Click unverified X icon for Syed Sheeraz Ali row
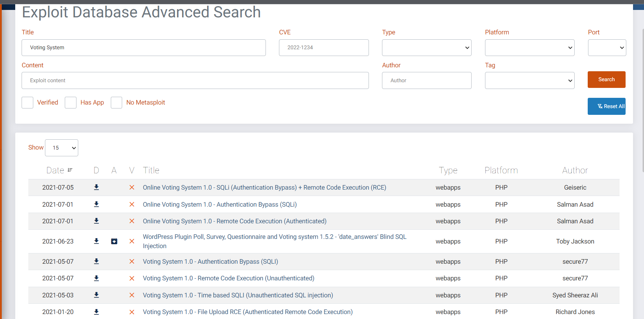 (x=132, y=295)
